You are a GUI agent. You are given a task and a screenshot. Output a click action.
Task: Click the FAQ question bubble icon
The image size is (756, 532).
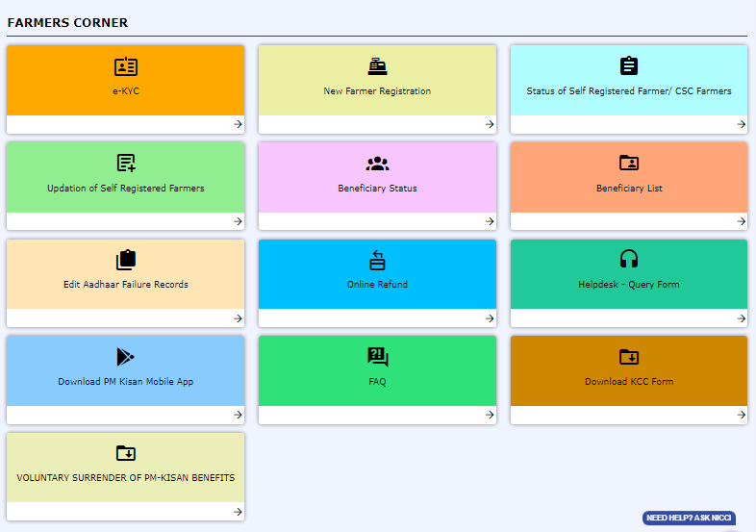(377, 357)
